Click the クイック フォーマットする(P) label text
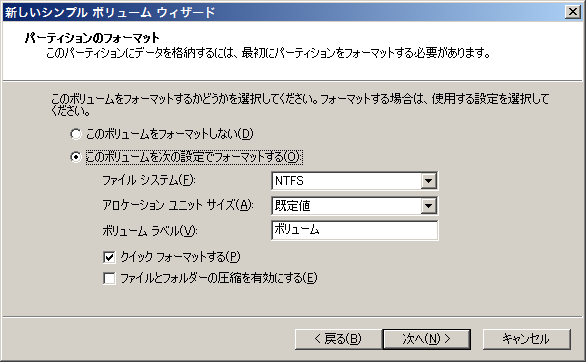The height and width of the screenshot is (362, 586). [180, 257]
